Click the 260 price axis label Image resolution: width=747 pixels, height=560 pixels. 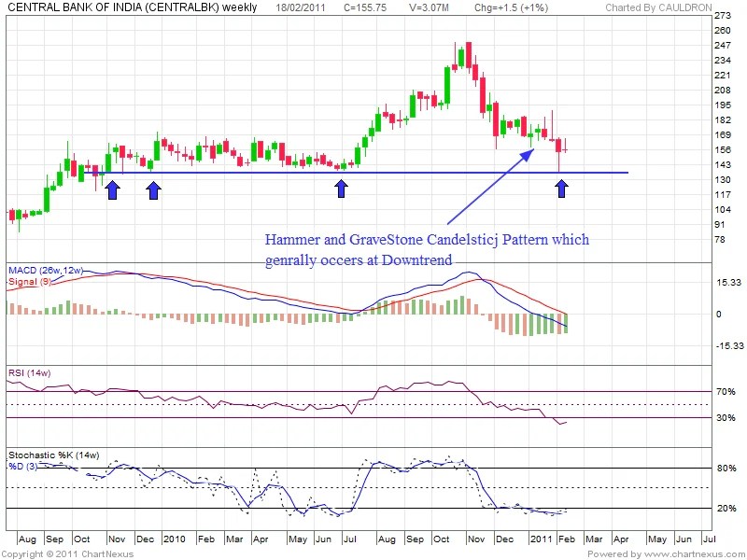pos(723,31)
